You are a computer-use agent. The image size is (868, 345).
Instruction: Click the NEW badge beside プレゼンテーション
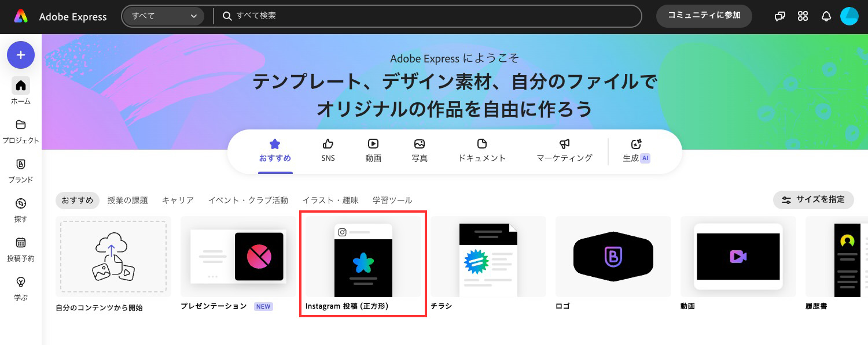coord(263,306)
